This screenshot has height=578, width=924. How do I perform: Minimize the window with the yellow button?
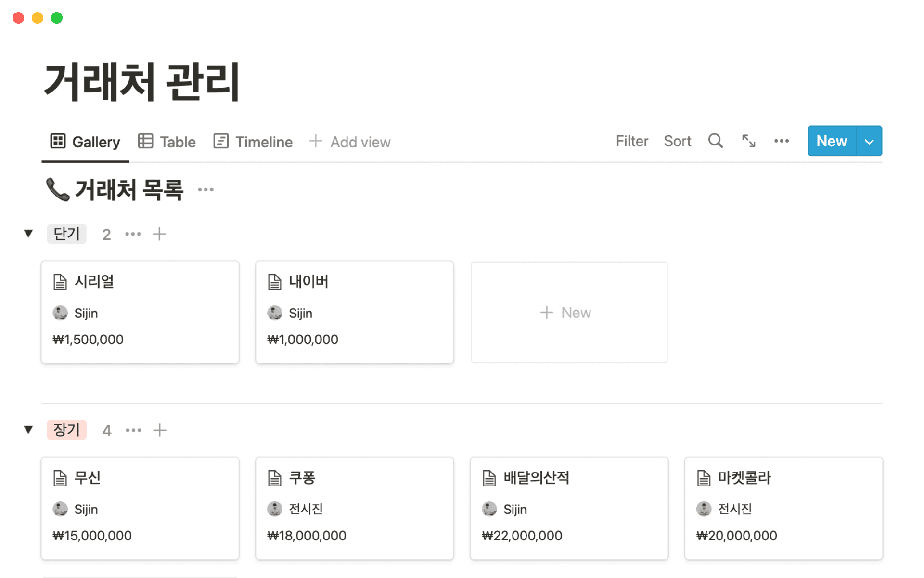click(38, 18)
